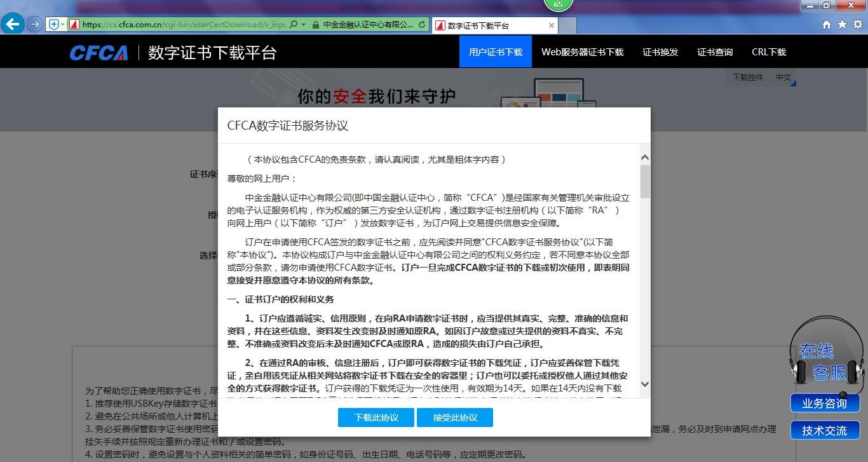Click the agreement scrollbar thumb
This screenshot has height=462, width=868.
[645, 182]
